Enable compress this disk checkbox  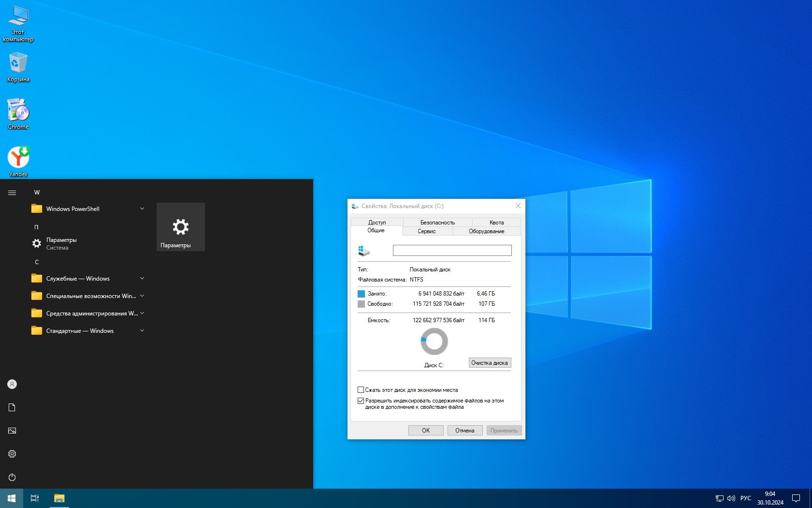tap(361, 390)
